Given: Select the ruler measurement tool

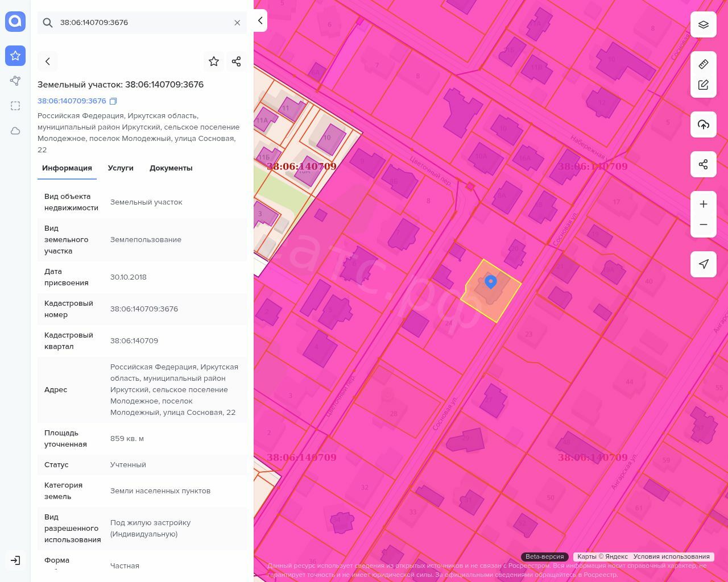Looking at the screenshot, I should [x=704, y=64].
